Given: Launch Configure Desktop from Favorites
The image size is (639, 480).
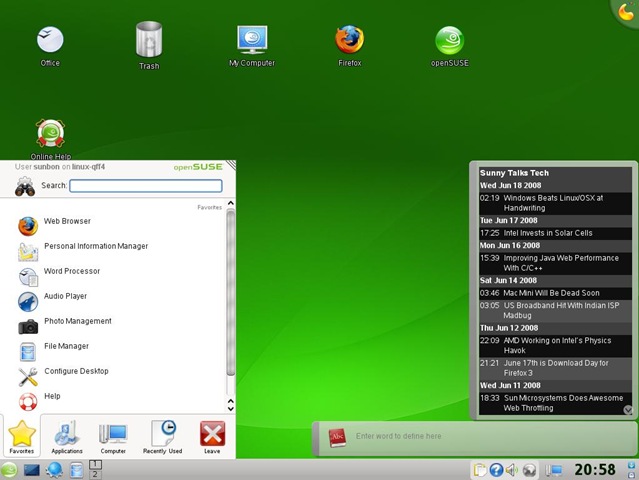Looking at the screenshot, I should (x=76, y=371).
